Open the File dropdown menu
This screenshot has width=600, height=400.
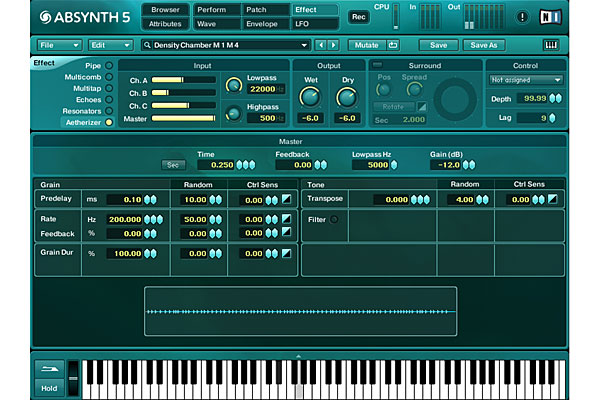pyautogui.click(x=59, y=45)
